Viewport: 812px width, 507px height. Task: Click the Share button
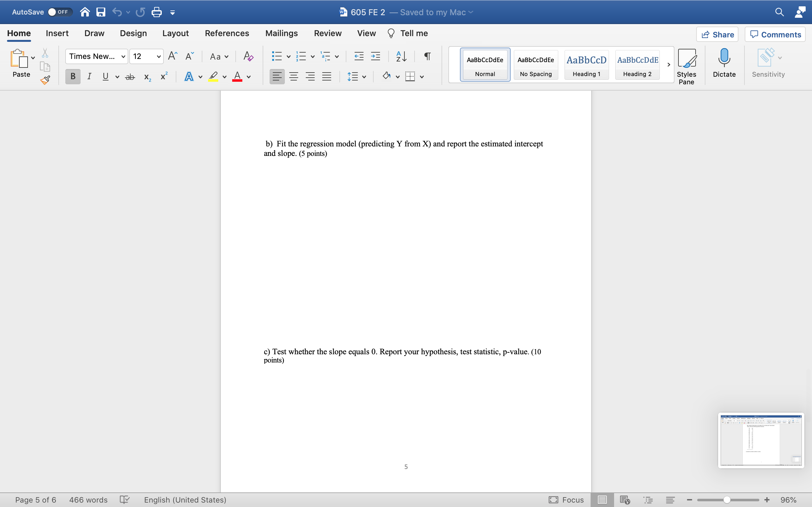point(718,34)
